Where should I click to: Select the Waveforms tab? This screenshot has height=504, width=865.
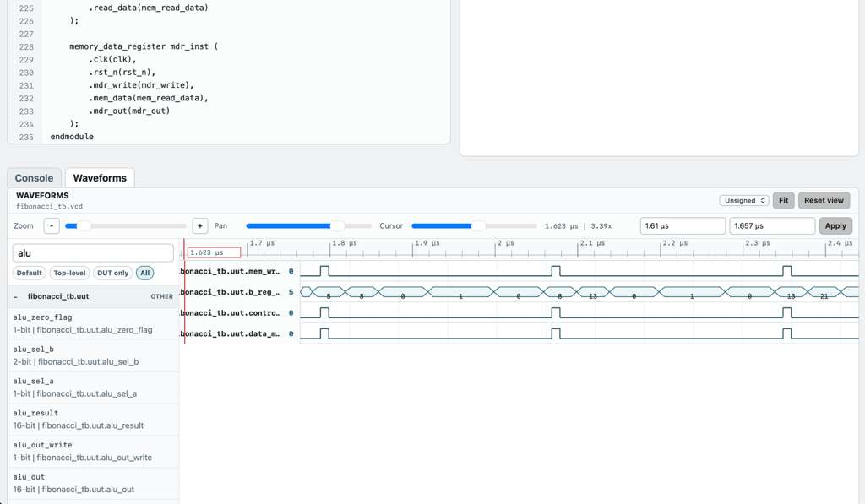coord(100,178)
